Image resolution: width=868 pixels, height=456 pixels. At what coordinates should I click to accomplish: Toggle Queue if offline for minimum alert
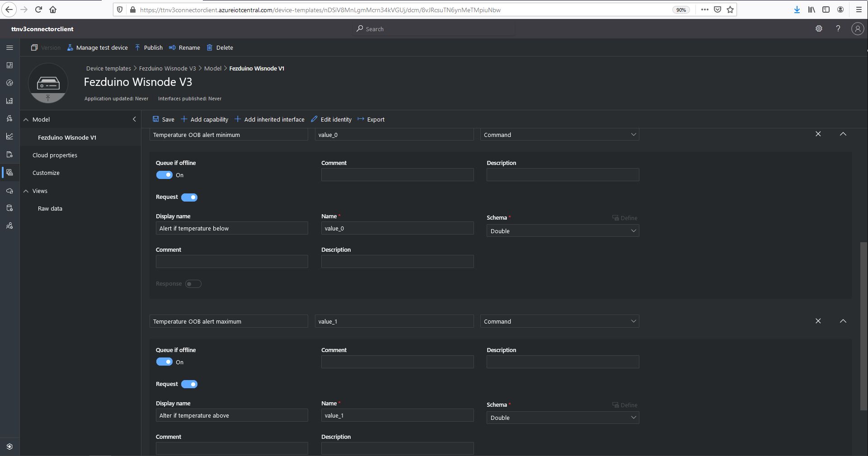point(164,175)
